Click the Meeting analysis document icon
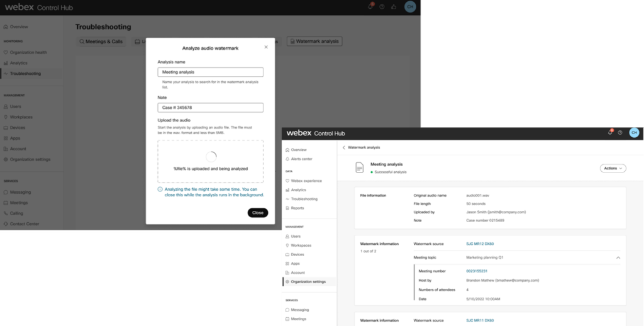 coord(359,167)
